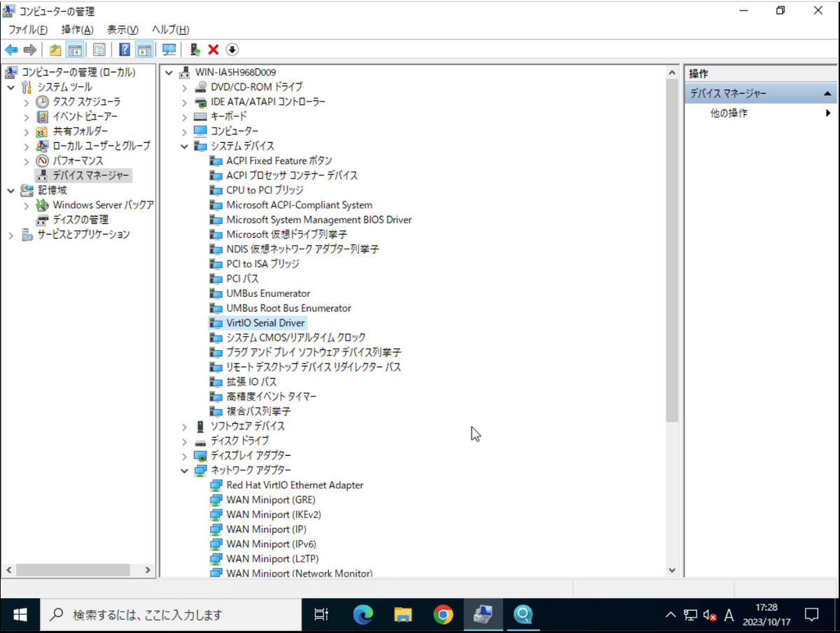840x633 pixels.
Task: Toggle the Show/Hide Action Pane toolbar icon
Action: [x=144, y=50]
